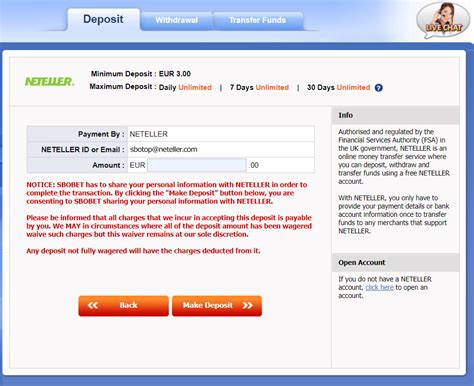Viewport: 474px width, 386px height.
Task: Click the 'Payment By :' label
Action: click(101, 134)
